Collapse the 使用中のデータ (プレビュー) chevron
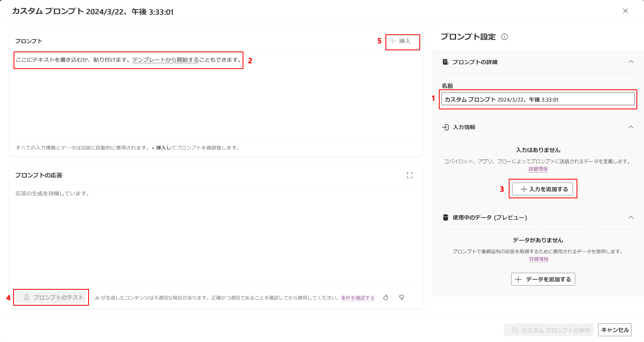 pos(631,217)
